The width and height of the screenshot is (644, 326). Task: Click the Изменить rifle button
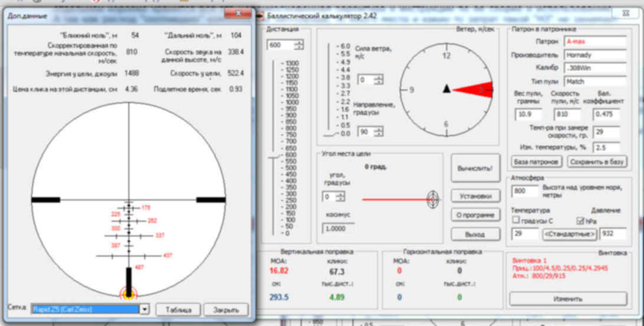567,299
